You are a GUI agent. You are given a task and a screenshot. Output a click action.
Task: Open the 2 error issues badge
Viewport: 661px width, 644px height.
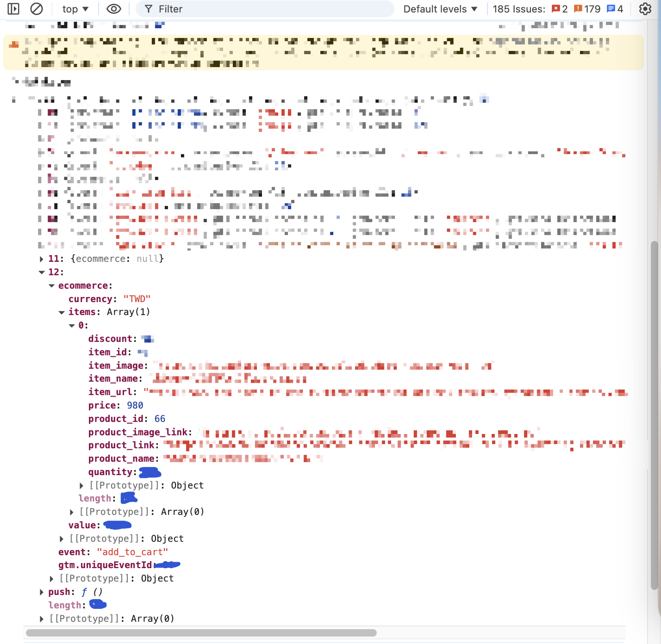(560, 9)
